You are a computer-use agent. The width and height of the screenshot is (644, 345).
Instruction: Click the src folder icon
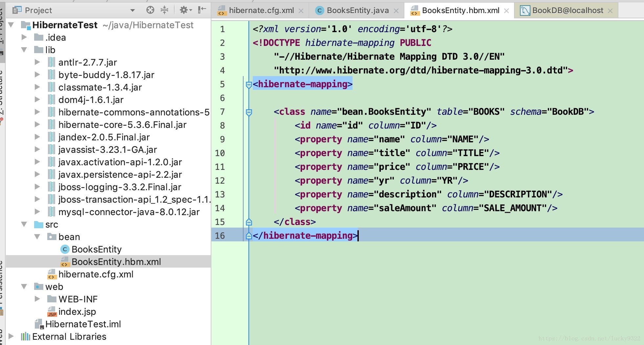pyautogui.click(x=39, y=224)
